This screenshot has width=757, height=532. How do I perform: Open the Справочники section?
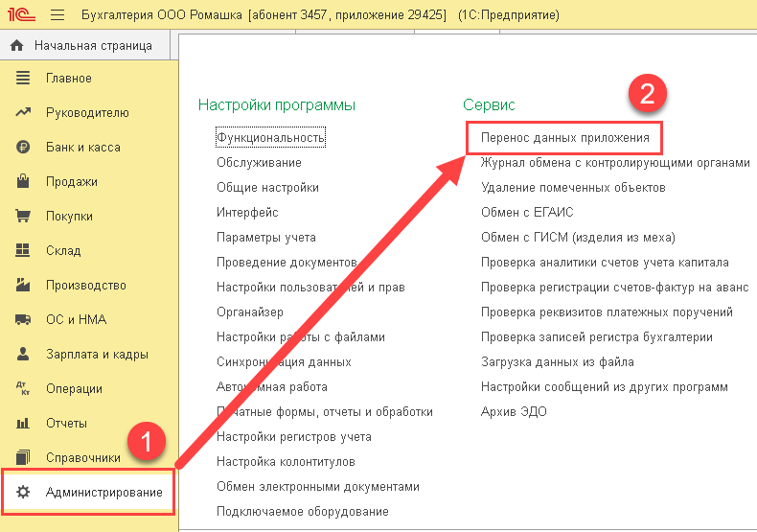click(83, 457)
